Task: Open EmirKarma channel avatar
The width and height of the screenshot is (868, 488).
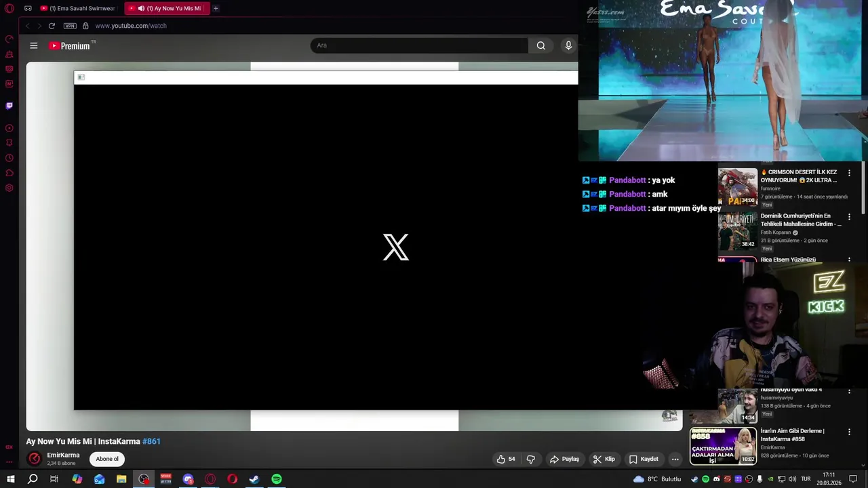Action: [x=34, y=459]
